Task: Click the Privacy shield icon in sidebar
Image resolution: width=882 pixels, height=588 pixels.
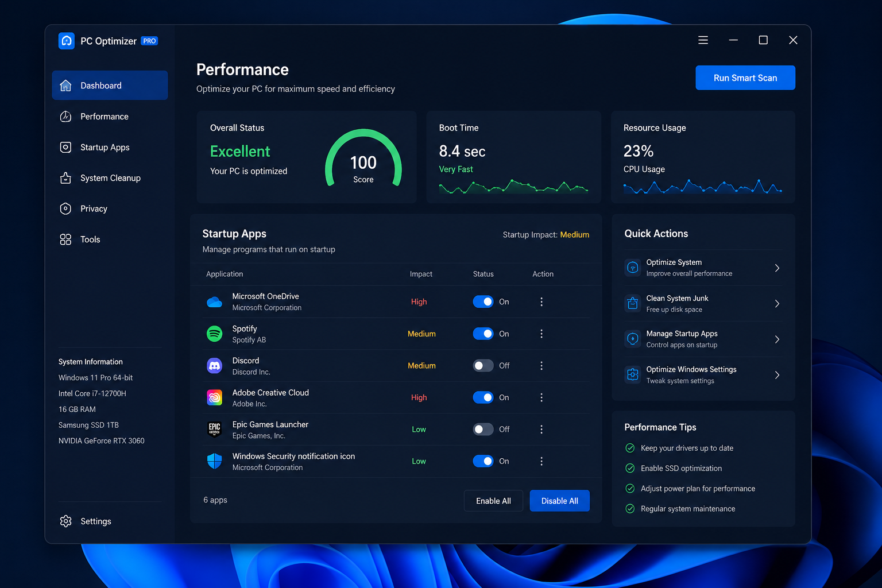Action: click(66, 208)
